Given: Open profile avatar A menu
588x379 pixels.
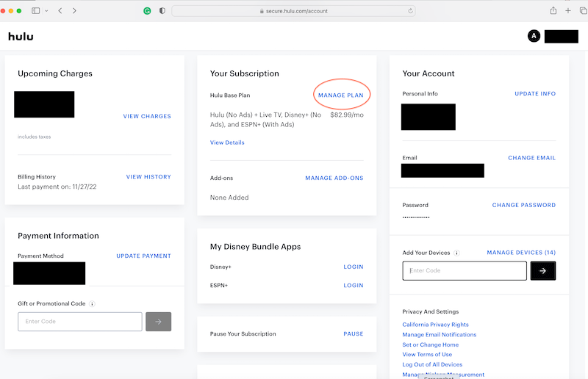Looking at the screenshot, I should [x=534, y=36].
